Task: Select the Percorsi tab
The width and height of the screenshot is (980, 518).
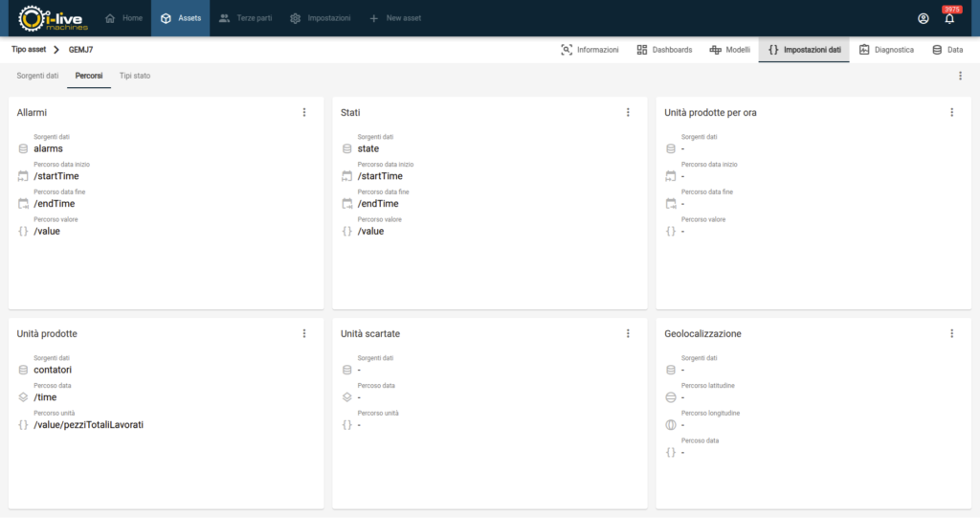Action: [x=90, y=76]
